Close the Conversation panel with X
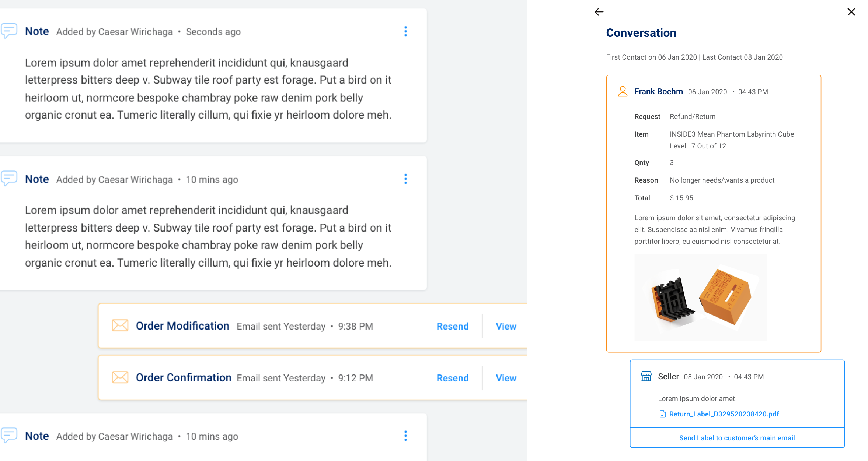Viewport: 868px width, 461px height. [851, 12]
